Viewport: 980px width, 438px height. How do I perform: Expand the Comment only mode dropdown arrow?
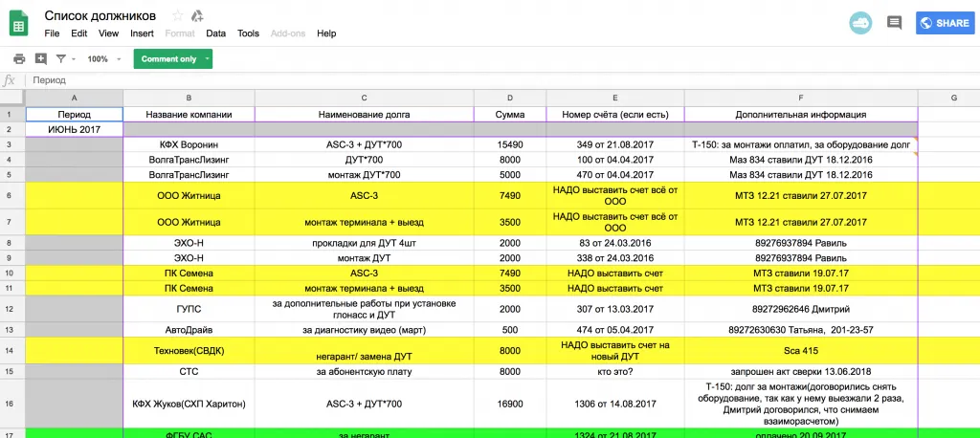point(206,58)
